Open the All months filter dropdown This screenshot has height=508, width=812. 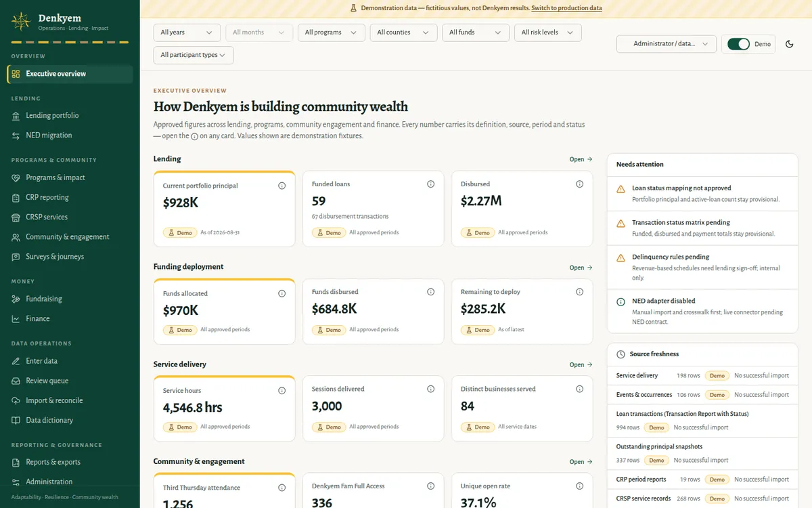click(259, 33)
